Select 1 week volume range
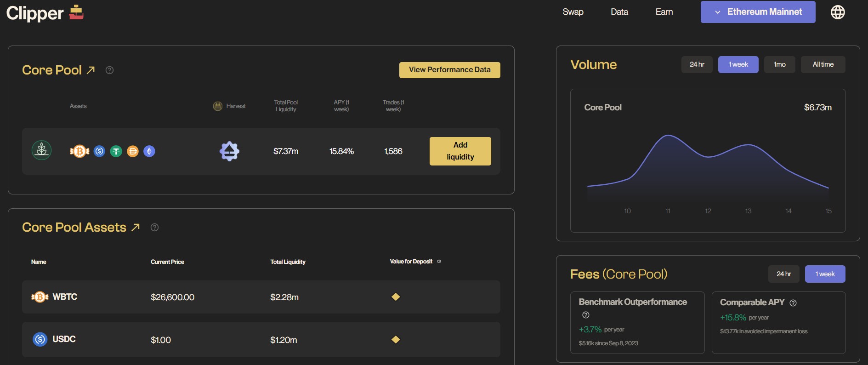 [x=738, y=64]
